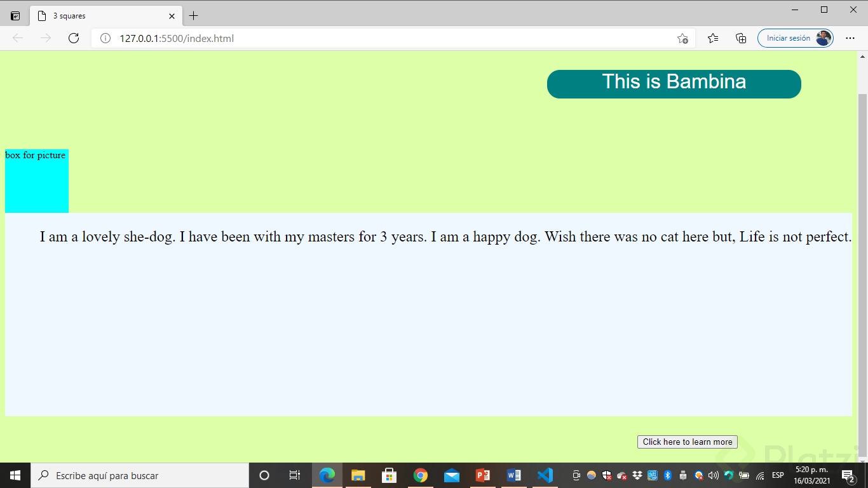Screen dimensions: 868x488
Task: Open the notification Action Center icon
Action: point(848,475)
